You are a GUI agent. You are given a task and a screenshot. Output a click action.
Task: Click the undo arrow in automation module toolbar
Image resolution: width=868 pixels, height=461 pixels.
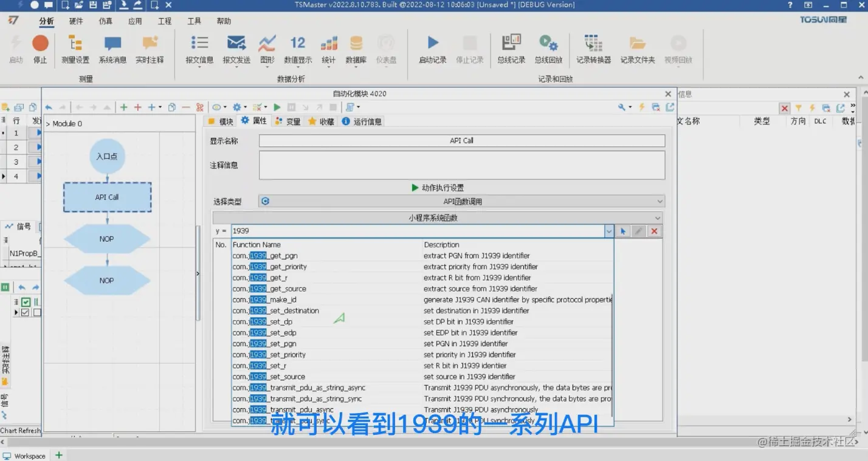point(49,107)
